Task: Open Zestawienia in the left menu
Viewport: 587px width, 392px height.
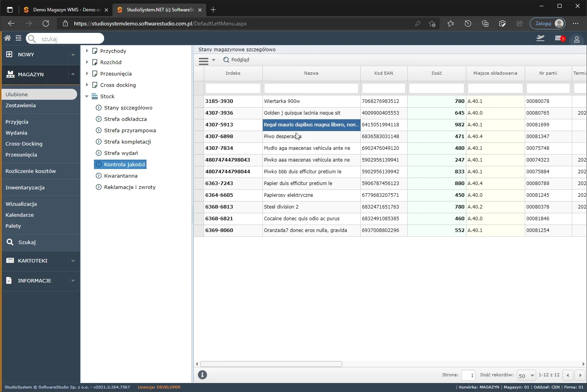Action: (x=20, y=105)
